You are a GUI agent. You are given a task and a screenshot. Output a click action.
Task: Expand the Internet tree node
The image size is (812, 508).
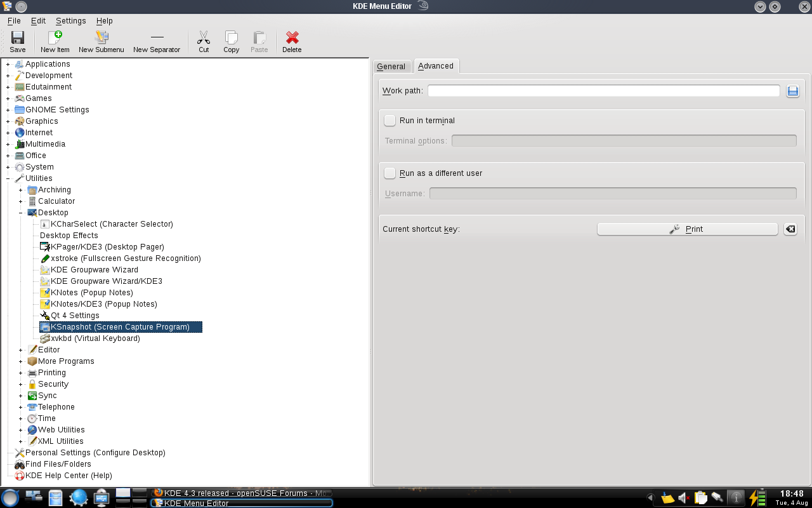coord(8,133)
